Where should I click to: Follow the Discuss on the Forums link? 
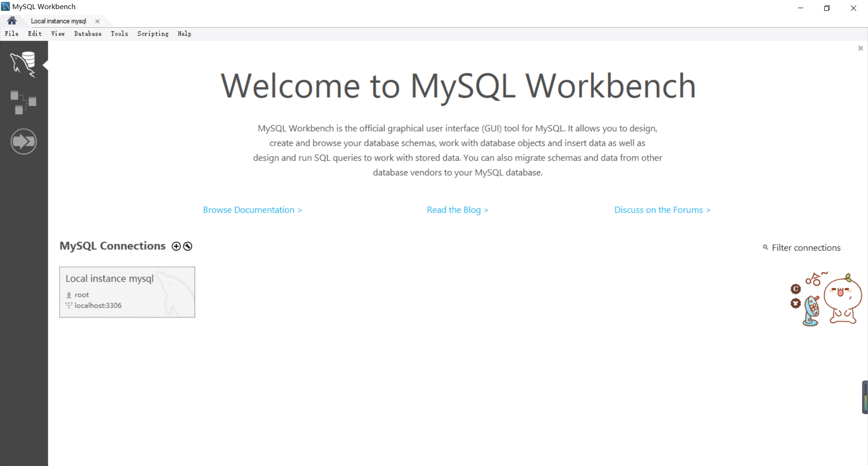[662, 210]
